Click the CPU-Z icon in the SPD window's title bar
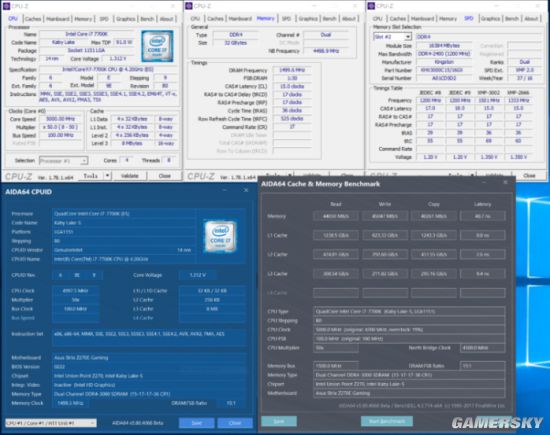The image size is (550, 435). 371,6
